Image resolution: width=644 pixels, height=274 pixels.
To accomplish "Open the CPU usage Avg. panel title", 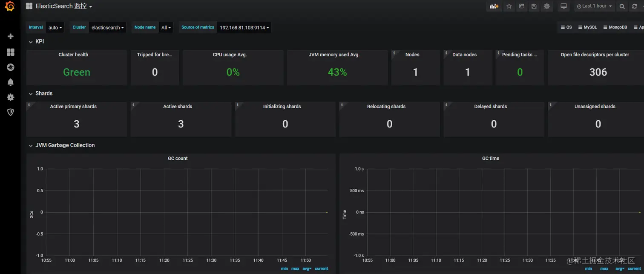I will pos(230,55).
